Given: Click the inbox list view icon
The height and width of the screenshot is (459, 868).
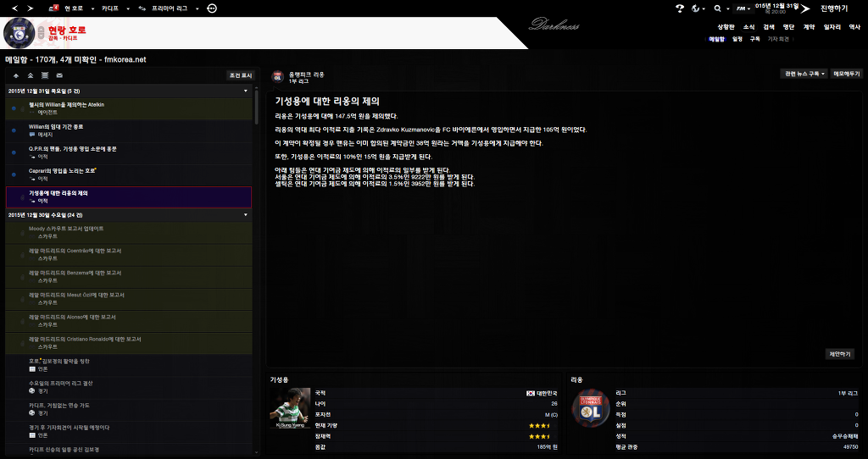Looking at the screenshot, I should (x=45, y=75).
